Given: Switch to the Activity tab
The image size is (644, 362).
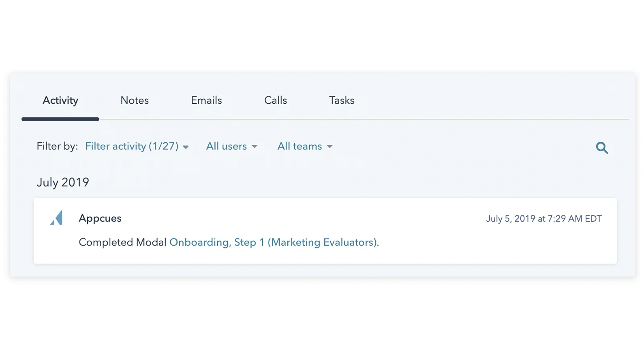Looking at the screenshot, I should [x=60, y=100].
